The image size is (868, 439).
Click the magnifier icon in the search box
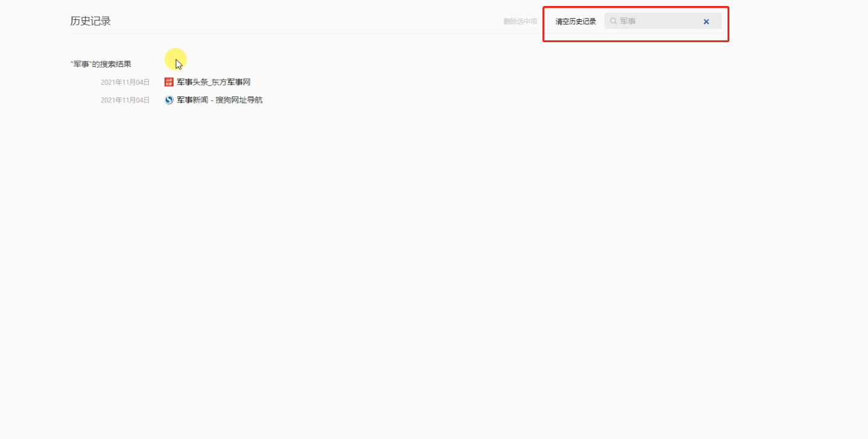[613, 21]
